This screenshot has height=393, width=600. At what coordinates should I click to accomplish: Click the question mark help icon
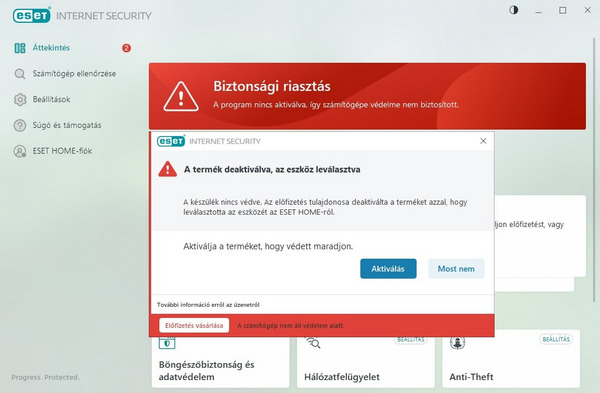(20, 125)
